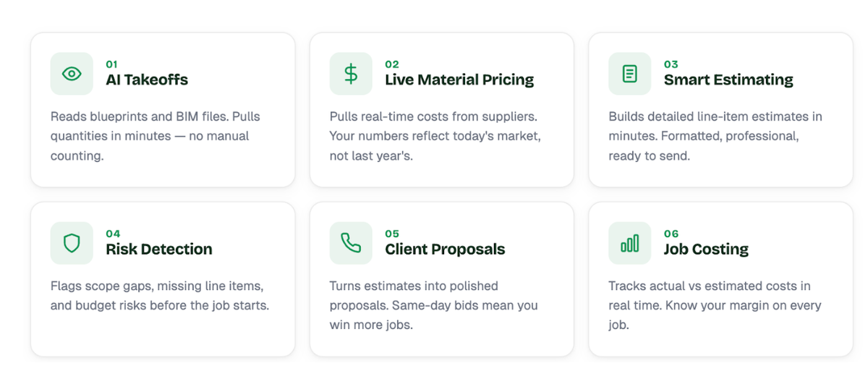The height and width of the screenshot is (366, 868).
Task: Click the 06 number above Job Costing
Action: click(671, 234)
